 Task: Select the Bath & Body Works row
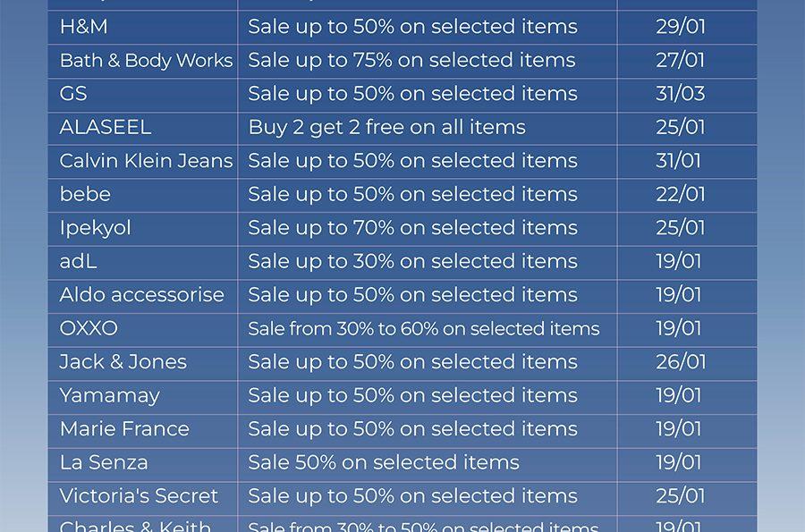click(x=402, y=61)
